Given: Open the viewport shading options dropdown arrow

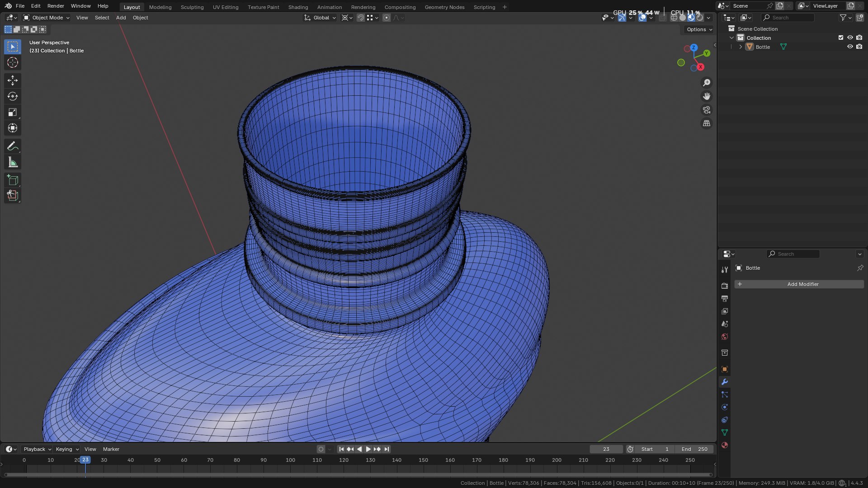Looking at the screenshot, I should click(x=708, y=18).
